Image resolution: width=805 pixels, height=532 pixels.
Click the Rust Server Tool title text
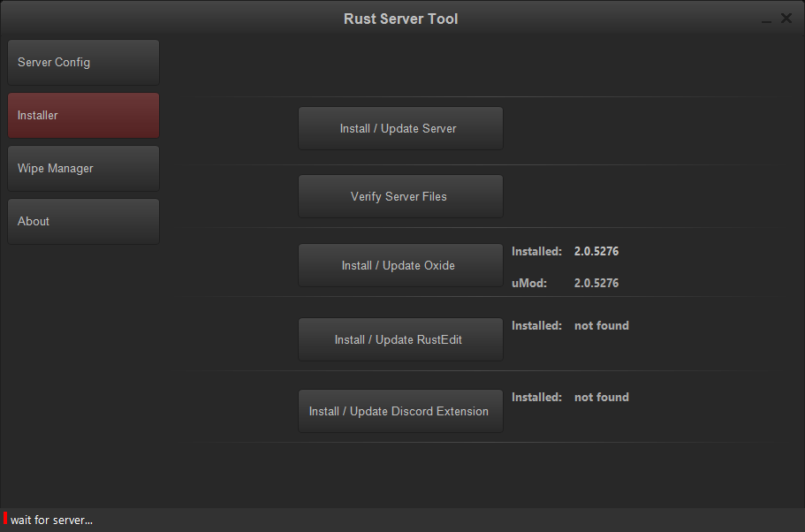click(400, 19)
